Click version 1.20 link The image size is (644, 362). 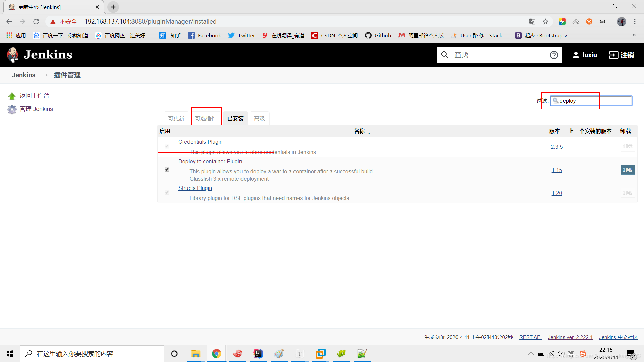[557, 193]
